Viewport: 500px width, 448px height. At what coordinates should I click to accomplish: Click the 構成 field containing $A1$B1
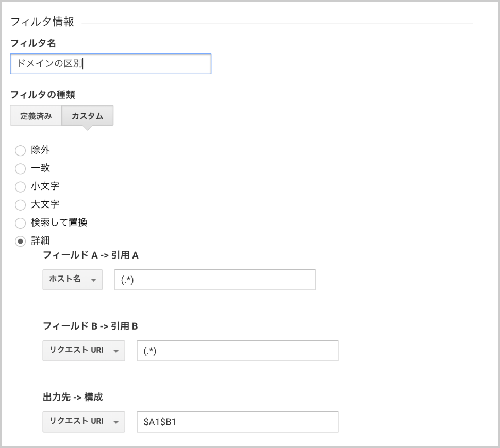(x=237, y=422)
